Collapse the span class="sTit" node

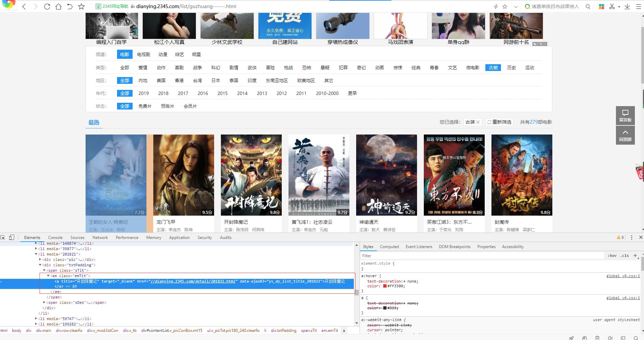point(44,270)
